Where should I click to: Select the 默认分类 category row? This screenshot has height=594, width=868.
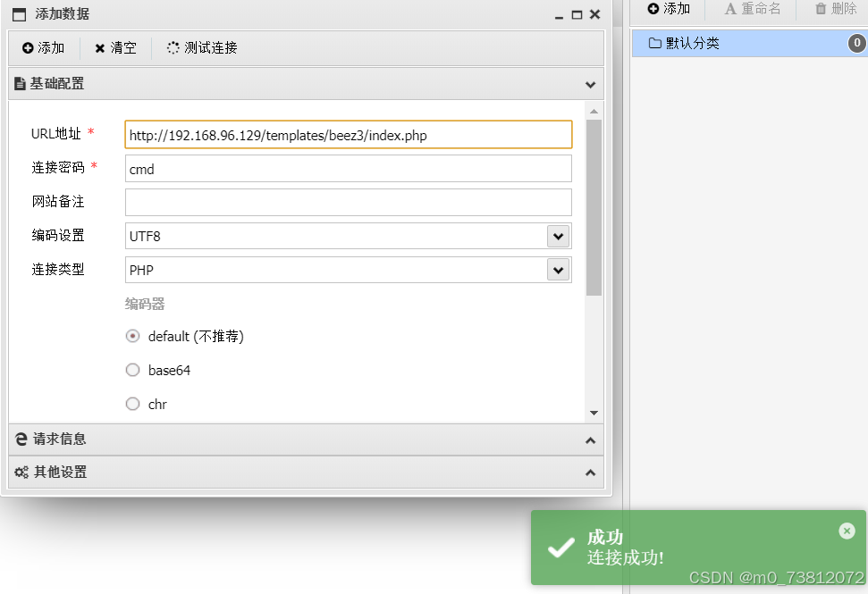click(749, 43)
